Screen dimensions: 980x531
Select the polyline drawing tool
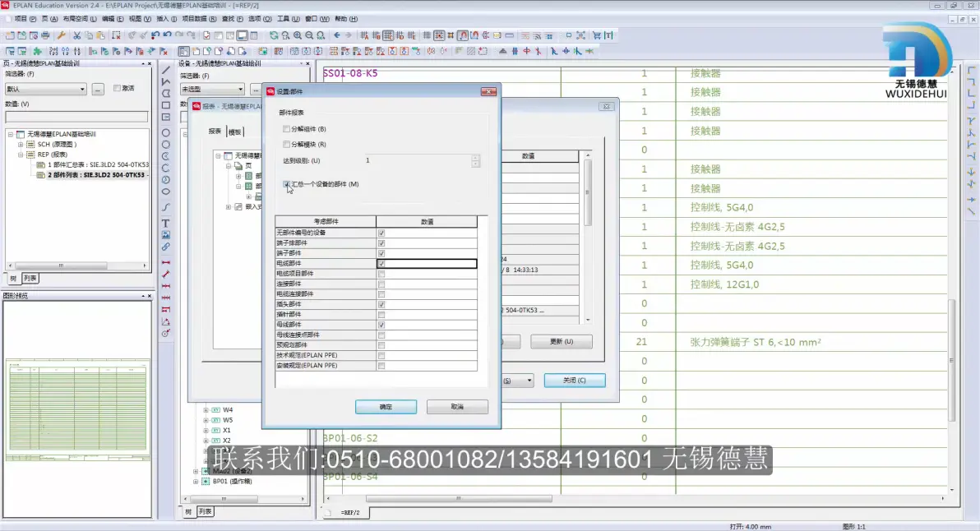click(x=165, y=82)
